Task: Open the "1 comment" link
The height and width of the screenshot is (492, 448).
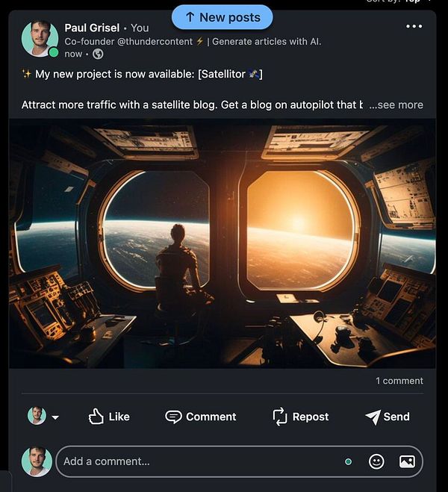Action: coord(399,381)
